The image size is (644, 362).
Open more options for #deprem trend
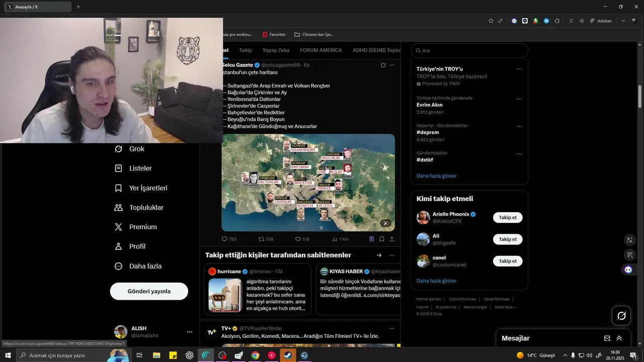click(x=519, y=127)
